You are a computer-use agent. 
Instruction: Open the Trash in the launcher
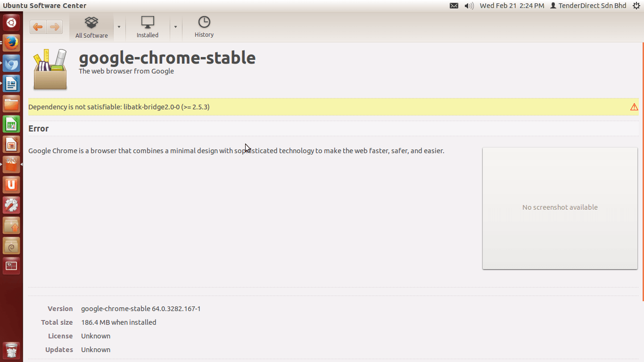pos(11,351)
